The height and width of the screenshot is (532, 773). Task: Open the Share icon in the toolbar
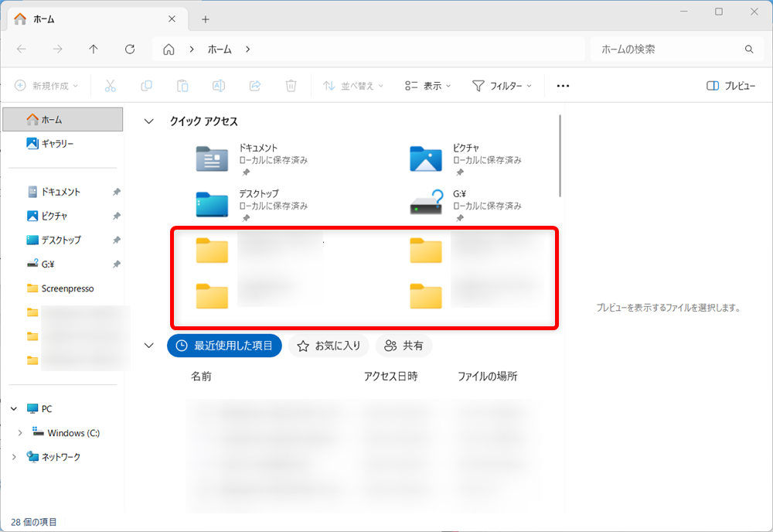[255, 86]
